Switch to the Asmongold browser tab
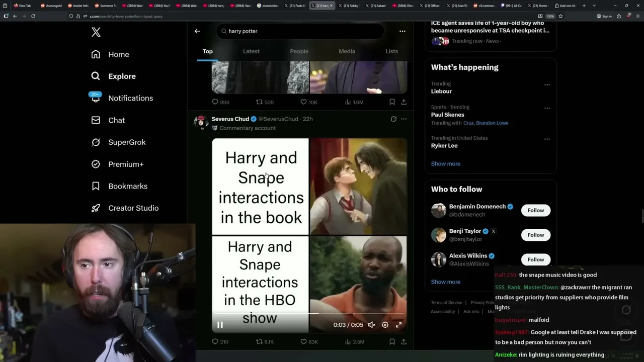 click(x=52, y=6)
